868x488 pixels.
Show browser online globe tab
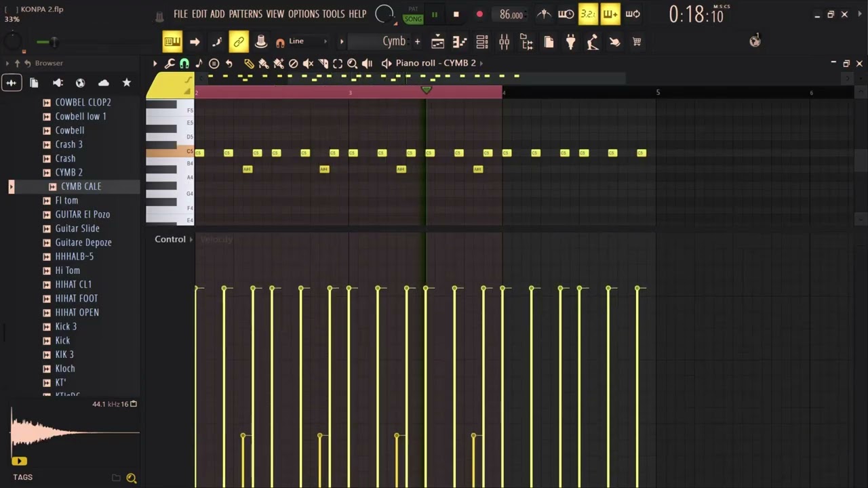point(80,83)
